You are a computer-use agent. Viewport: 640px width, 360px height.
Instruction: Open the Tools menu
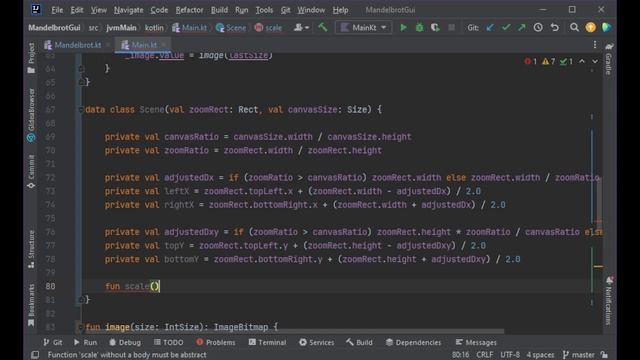click(x=264, y=10)
